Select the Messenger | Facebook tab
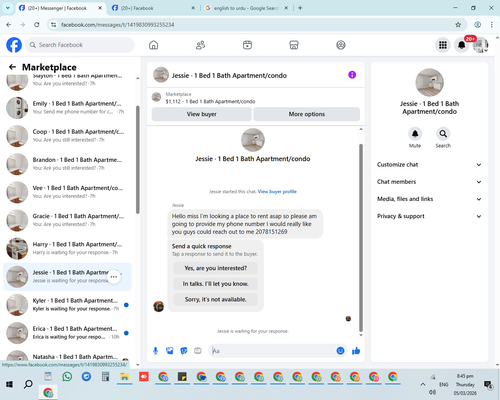500x400 pixels. (60, 8)
